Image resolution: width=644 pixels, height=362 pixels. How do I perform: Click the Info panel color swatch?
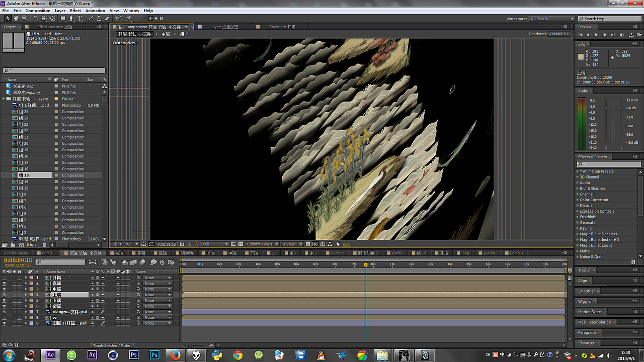(581, 57)
